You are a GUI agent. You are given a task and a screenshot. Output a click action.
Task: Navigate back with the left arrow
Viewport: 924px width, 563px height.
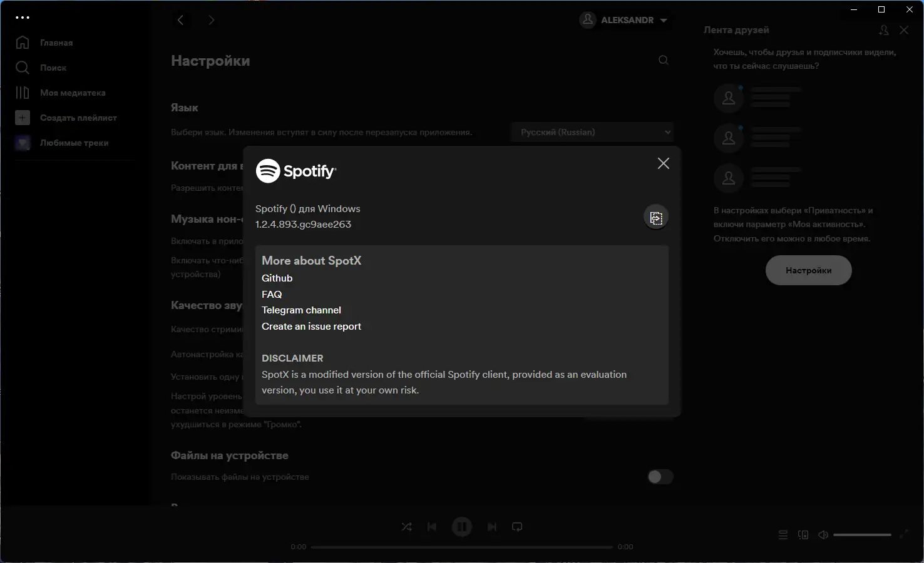click(180, 20)
